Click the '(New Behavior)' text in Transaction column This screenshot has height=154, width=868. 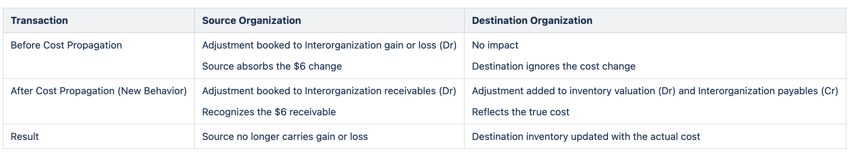click(x=152, y=91)
